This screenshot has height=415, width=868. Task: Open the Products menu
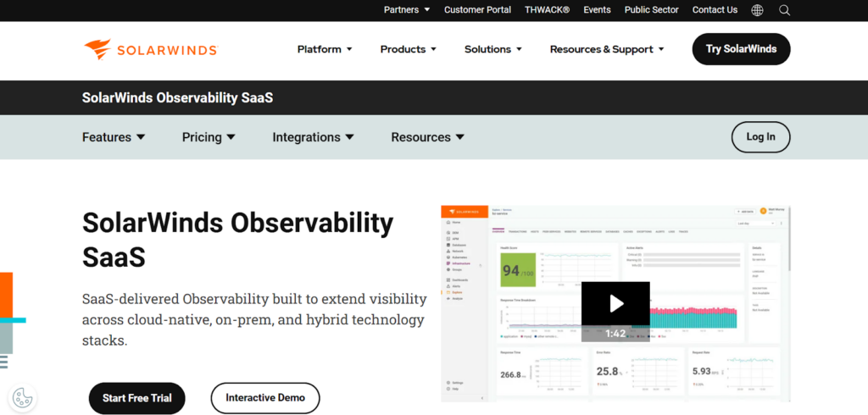[409, 49]
